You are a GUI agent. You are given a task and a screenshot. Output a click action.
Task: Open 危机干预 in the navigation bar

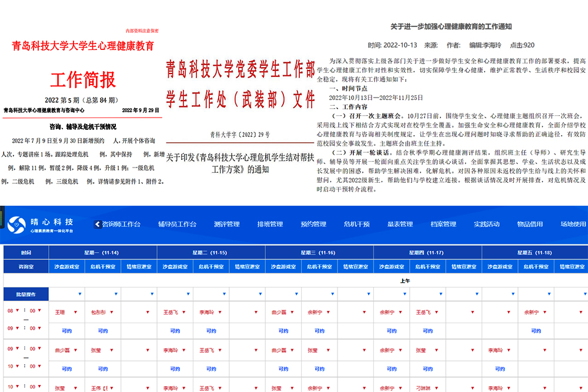[356, 224]
